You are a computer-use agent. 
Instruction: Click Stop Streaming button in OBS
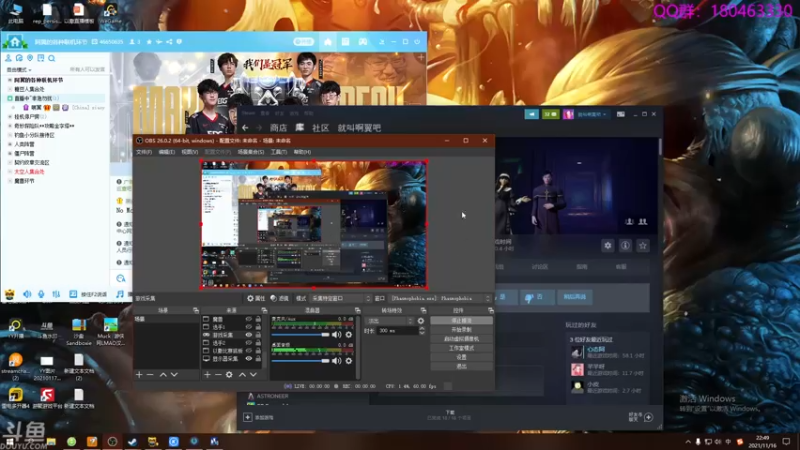coord(462,320)
